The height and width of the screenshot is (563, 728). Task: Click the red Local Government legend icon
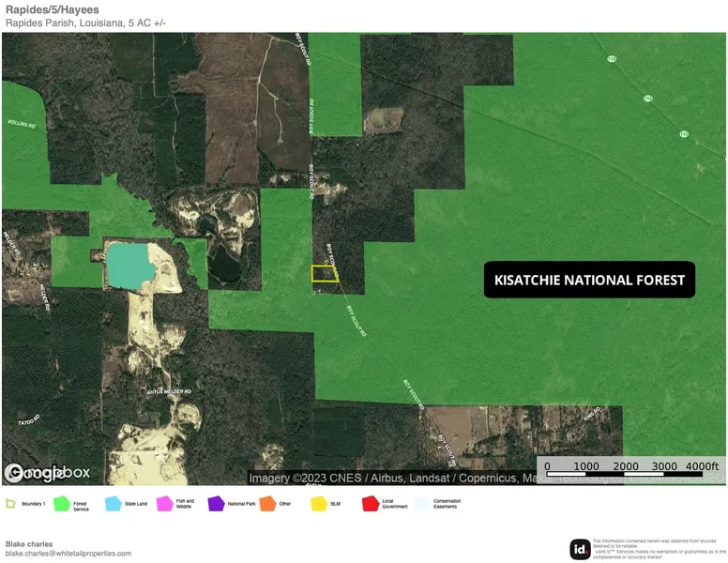click(370, 504)
